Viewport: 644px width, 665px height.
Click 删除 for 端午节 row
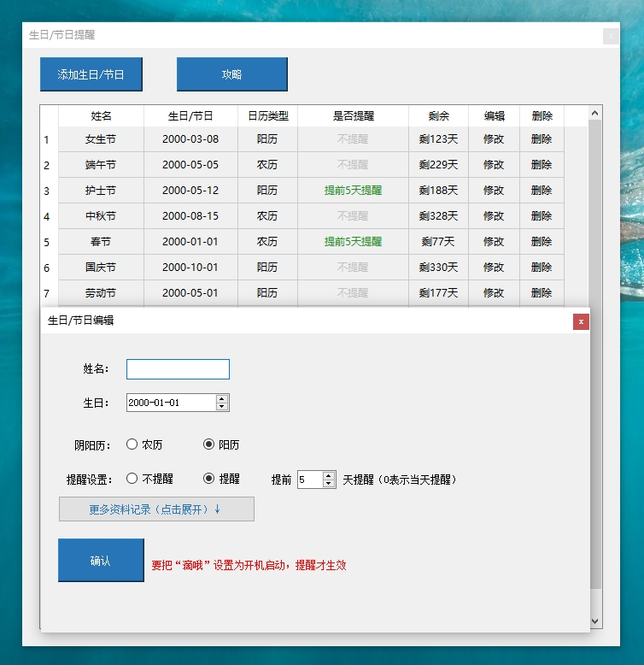point(542,165)
